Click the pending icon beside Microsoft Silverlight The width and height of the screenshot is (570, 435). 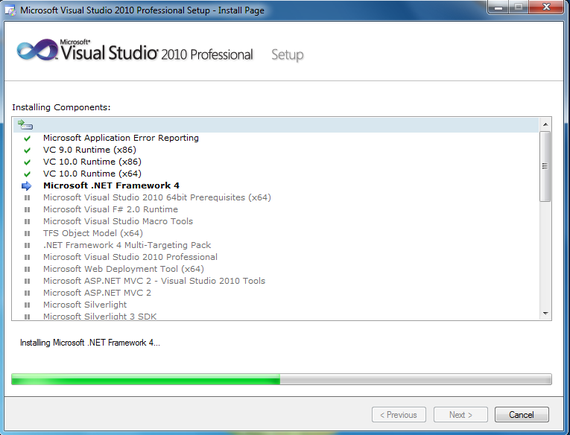click(27, 305)
